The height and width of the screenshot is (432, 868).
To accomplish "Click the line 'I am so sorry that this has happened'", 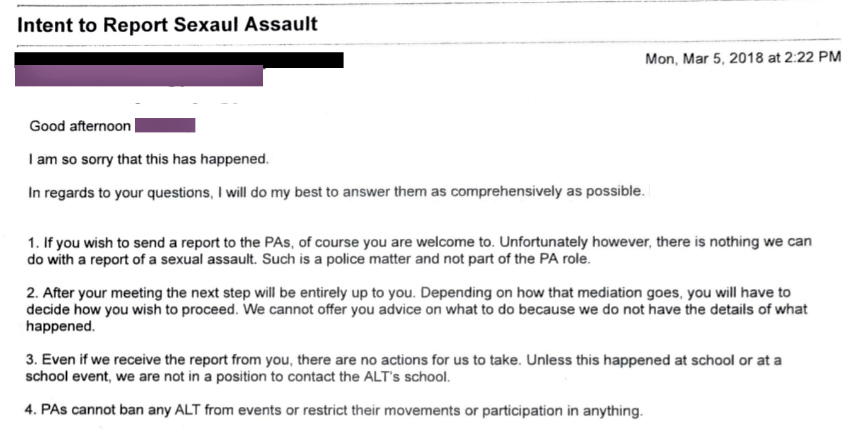I will click(149, 159).
